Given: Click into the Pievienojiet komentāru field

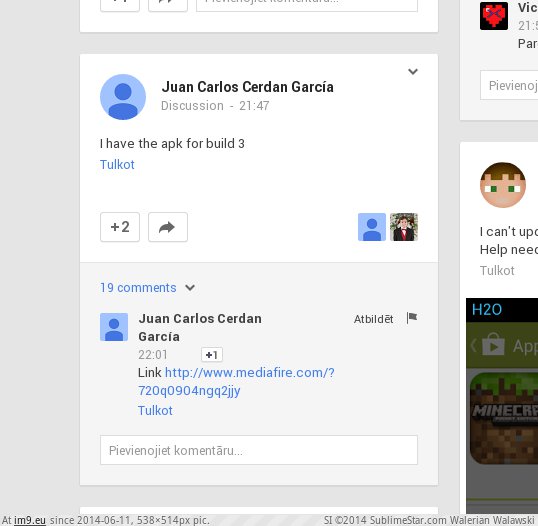Looking at the screenshot, I should 259,450.
